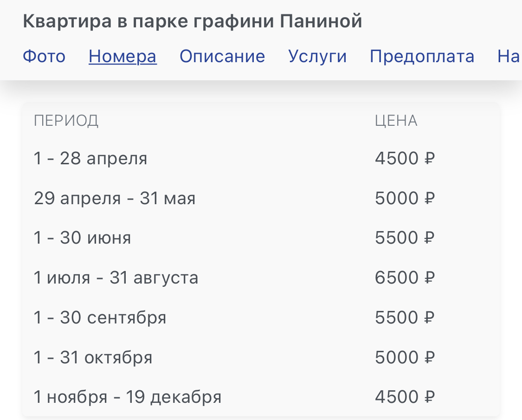522x420 pixels.
Task: Pick the 1 ноября - 19 декабря period
Action: click(x=128, y=397)
